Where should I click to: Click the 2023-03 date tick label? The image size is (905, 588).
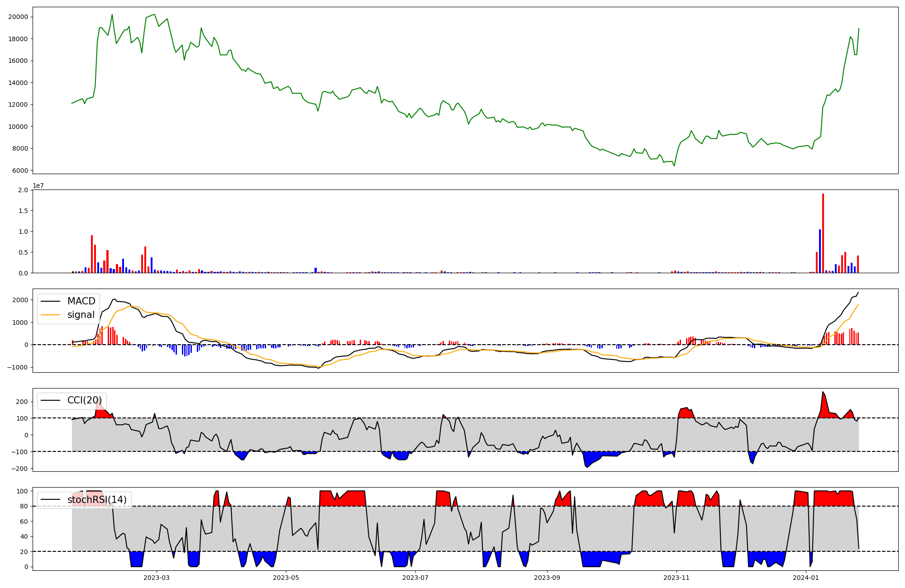tap(157, 578)
